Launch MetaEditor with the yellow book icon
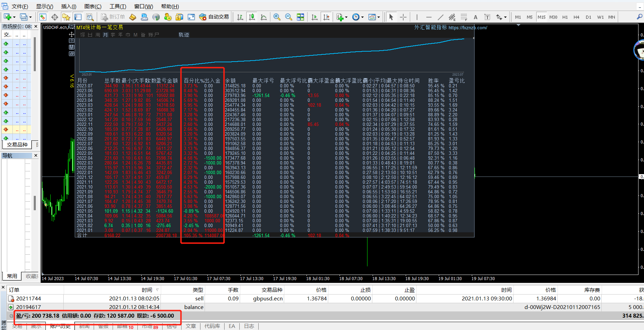 pyautogui.click(x=133, y=17)
